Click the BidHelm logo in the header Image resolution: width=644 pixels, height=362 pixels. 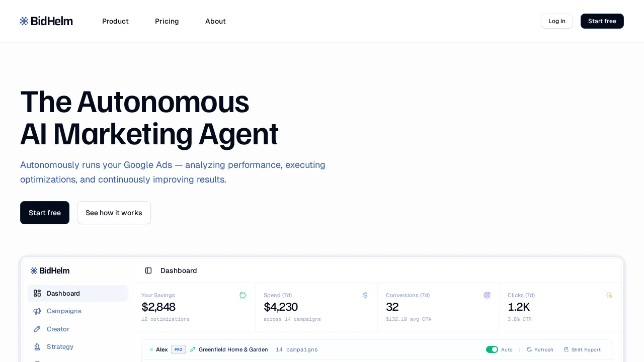46,21
